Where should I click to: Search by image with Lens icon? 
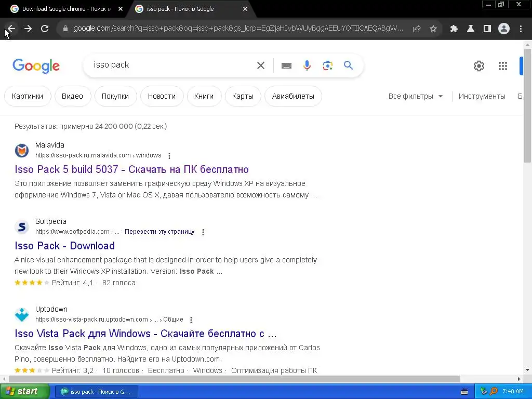(327, 65)
